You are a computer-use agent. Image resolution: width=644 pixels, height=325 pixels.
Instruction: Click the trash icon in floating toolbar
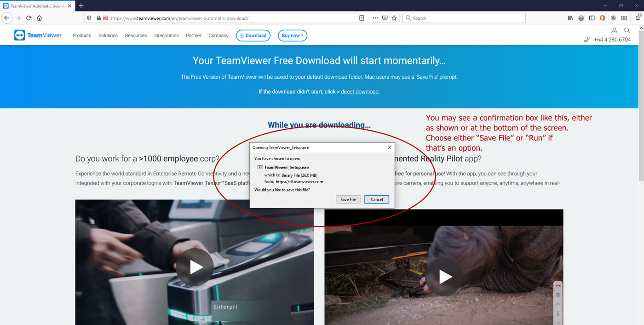click(x=558, y=295)
